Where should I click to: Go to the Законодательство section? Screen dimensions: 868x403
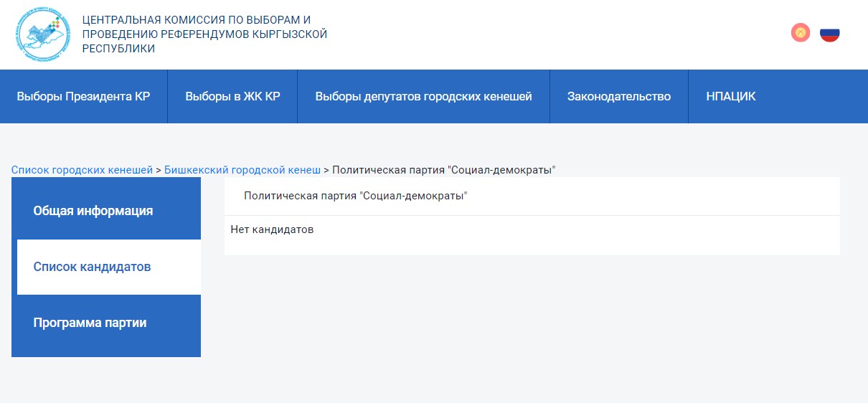[x=618, y=96]
